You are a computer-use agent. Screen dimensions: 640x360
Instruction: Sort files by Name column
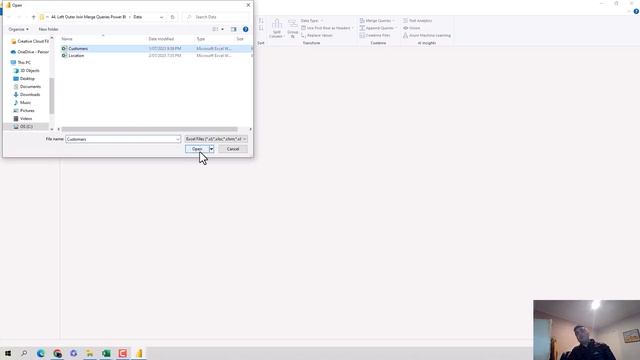coord(67,39)
